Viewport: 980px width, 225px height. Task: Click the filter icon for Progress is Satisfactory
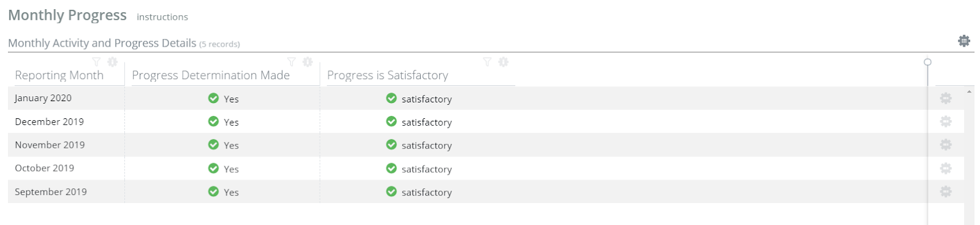click(x=487, y=62)
